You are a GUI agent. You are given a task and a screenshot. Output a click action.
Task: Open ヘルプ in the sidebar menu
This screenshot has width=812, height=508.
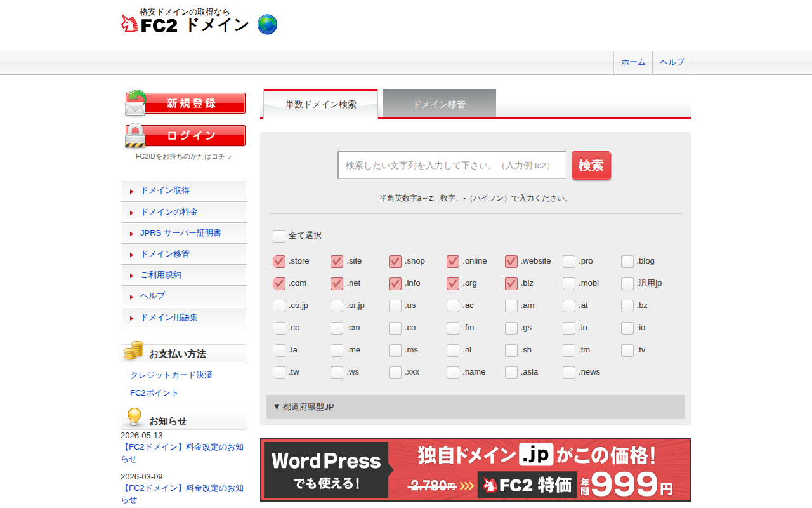point(184,296)
